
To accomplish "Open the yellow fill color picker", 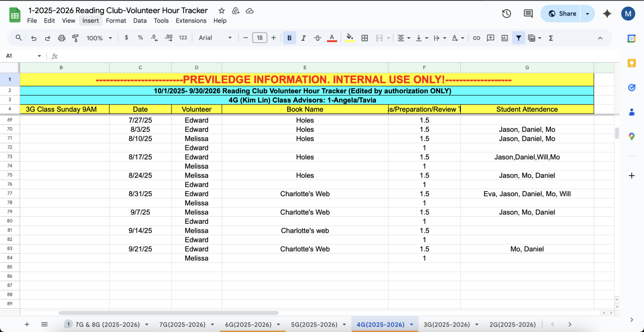I will (350, 38).
